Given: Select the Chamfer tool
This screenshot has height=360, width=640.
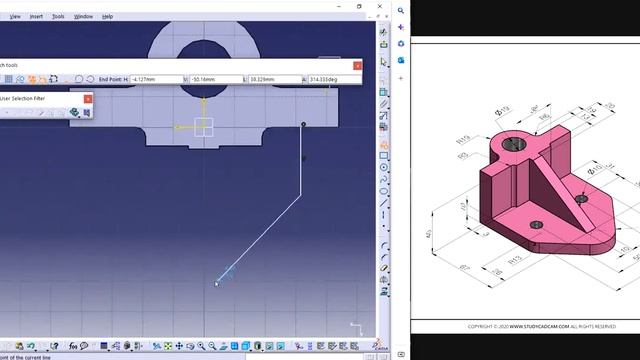Looking at the screenshot, I should tap(384, 257).
